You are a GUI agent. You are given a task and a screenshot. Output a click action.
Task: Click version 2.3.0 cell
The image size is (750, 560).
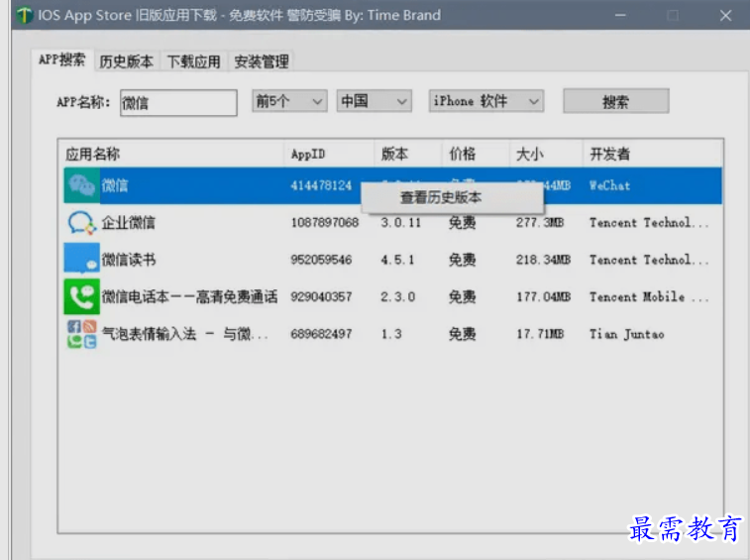pos(398,296)
